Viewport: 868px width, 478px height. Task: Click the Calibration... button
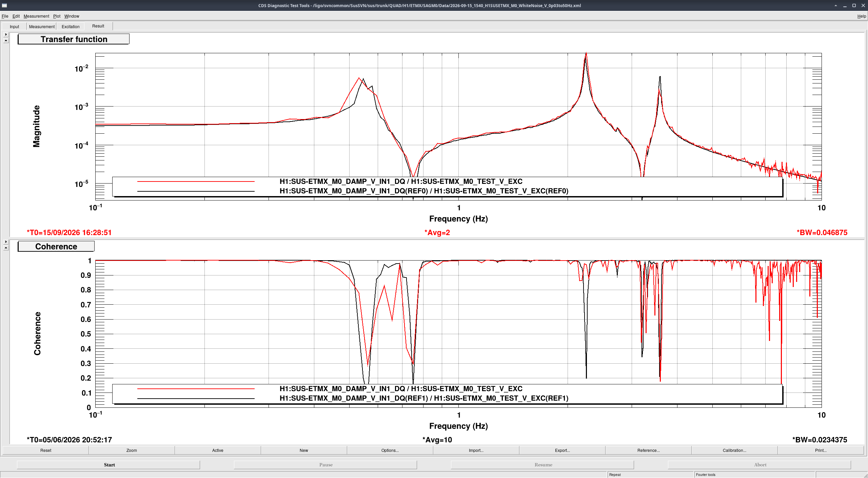(734, 450)
